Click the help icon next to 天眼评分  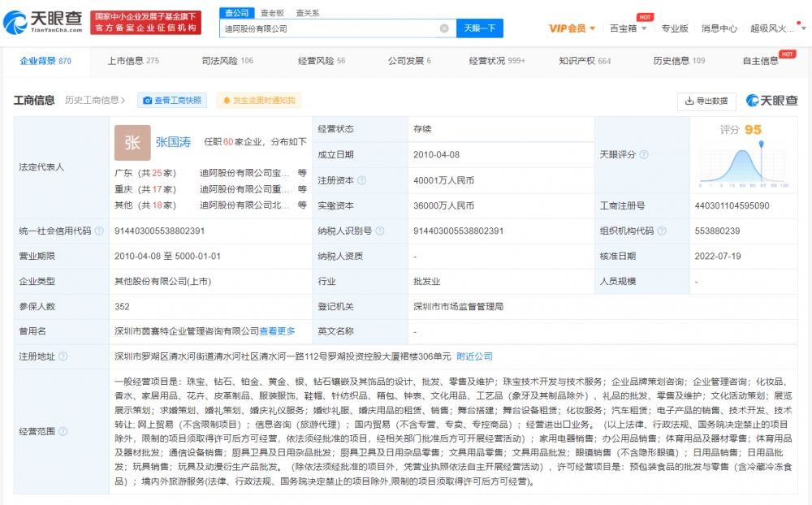[x=644, y=154]
